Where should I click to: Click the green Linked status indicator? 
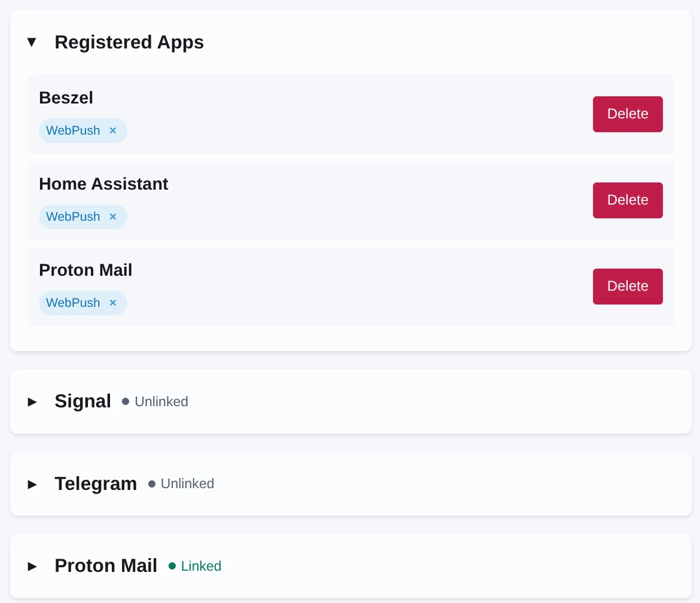tap(195, 566)
